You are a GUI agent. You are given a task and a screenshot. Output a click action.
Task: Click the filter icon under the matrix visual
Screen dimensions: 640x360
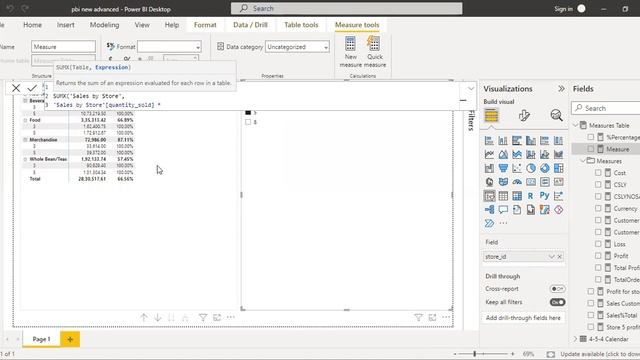(202, 318)
